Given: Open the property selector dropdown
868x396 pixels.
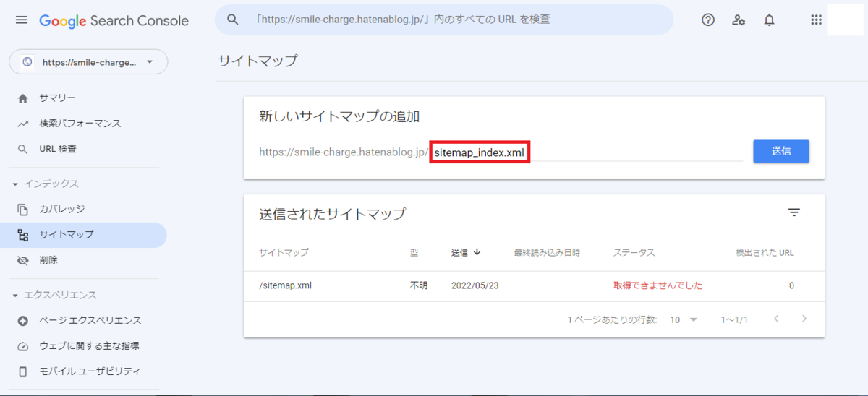Looking at the screenshot, I should (88, 62).
